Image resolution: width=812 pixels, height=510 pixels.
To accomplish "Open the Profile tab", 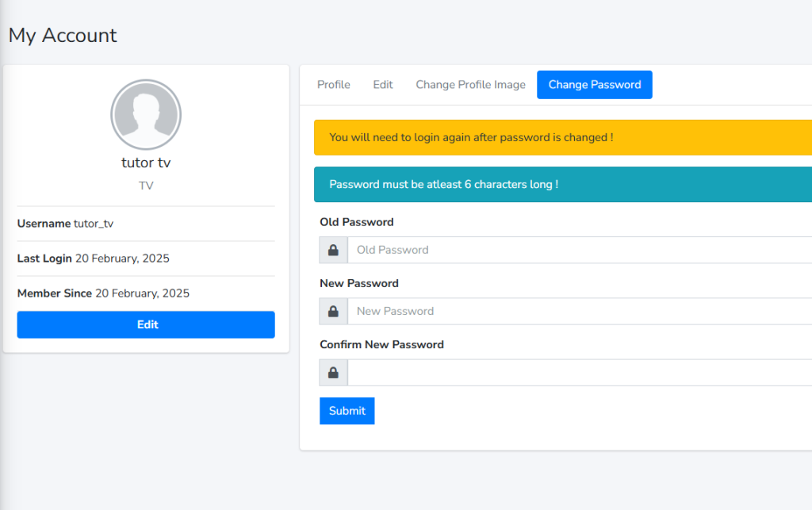I will coord(333,85).
